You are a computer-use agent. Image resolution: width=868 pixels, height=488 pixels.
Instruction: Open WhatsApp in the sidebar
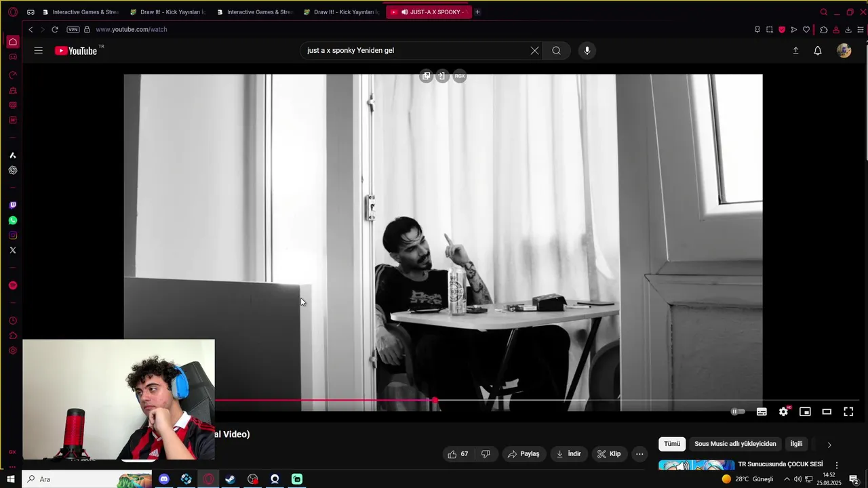tap(13, 220)
